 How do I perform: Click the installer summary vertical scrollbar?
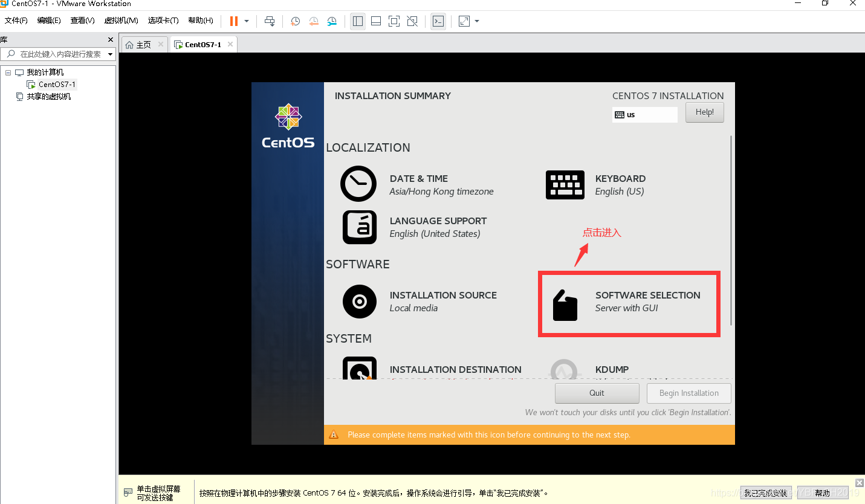[731, 230]
